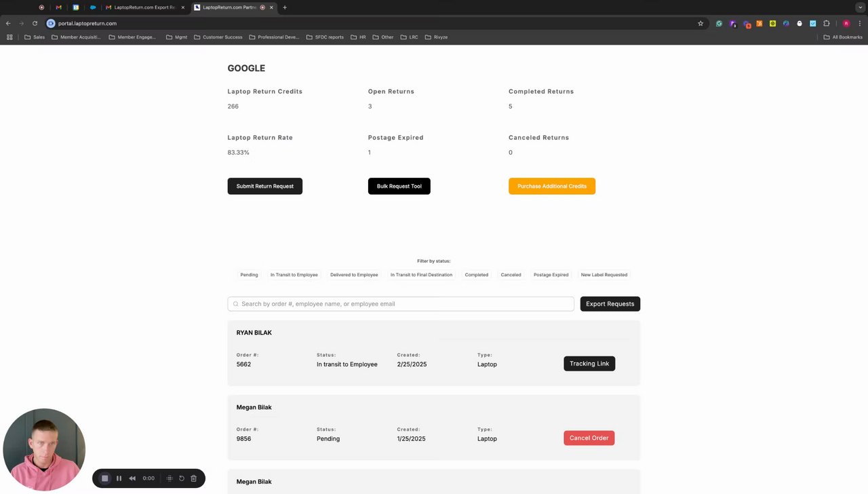Open the SFDC reports bookmarks folder

pos(325,37)
